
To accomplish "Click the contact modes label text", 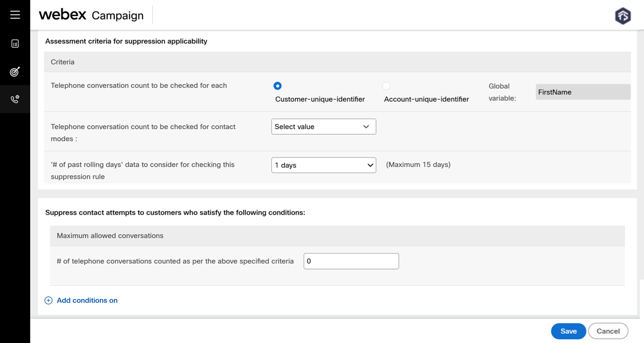I will (144, 133).
